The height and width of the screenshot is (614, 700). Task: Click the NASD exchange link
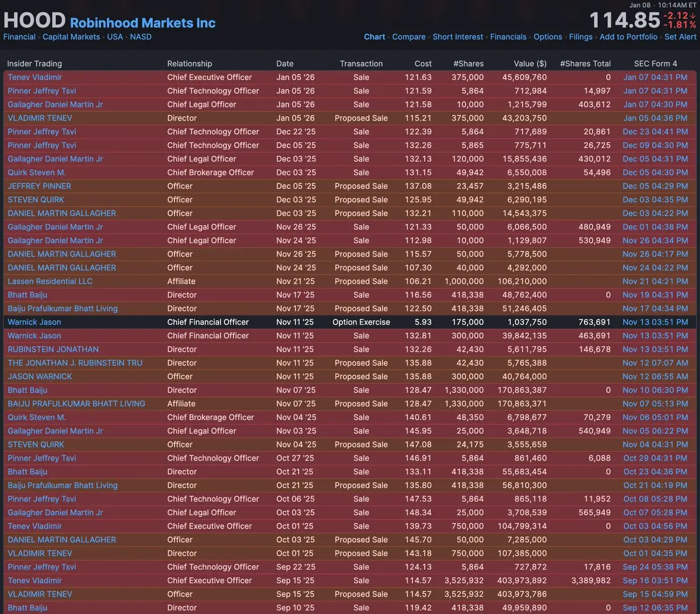pyautogui.click(x=141, y=37)
